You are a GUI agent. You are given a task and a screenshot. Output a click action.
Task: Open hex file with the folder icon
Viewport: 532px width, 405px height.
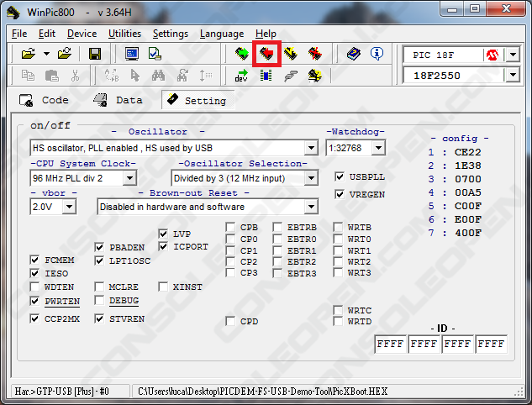[29, 54]
